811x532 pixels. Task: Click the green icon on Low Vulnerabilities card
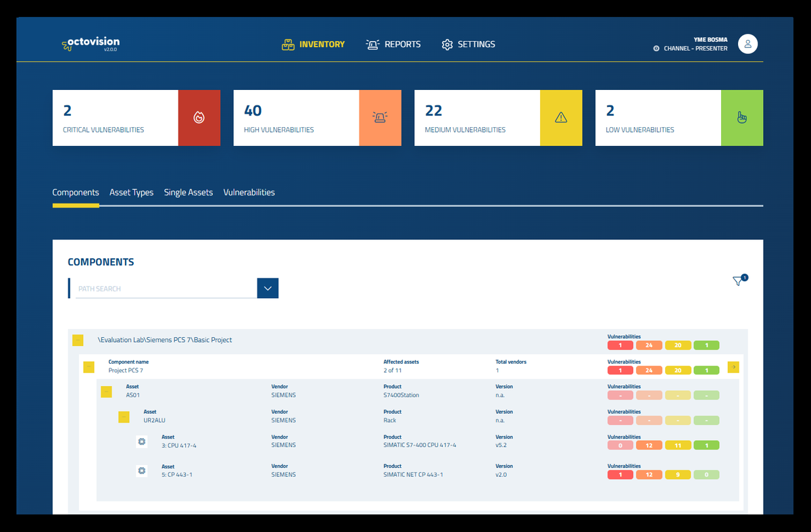(x=742, y=117)
